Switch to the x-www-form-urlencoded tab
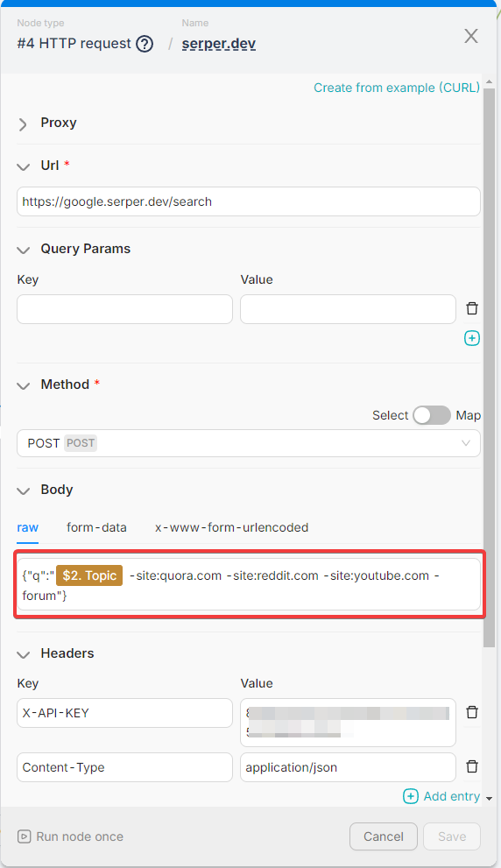Screen dimensions: 501x868 (231, 527)
